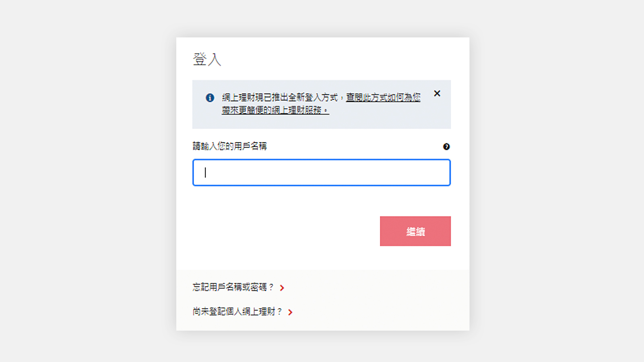Dismiss the new login method notice
This screenshot has width=644, height=362.
437,93
